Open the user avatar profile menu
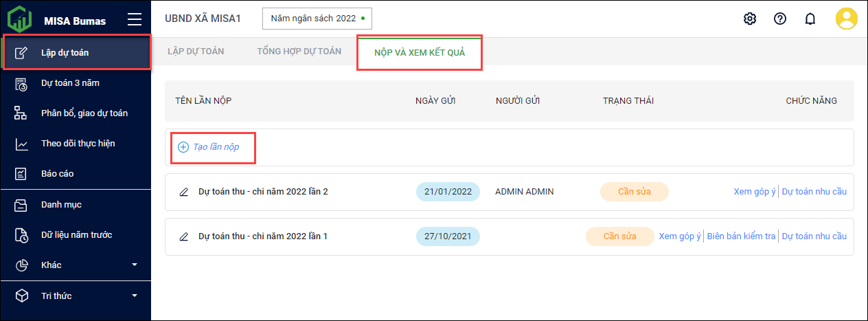The image size is (868, 321). 846,19
